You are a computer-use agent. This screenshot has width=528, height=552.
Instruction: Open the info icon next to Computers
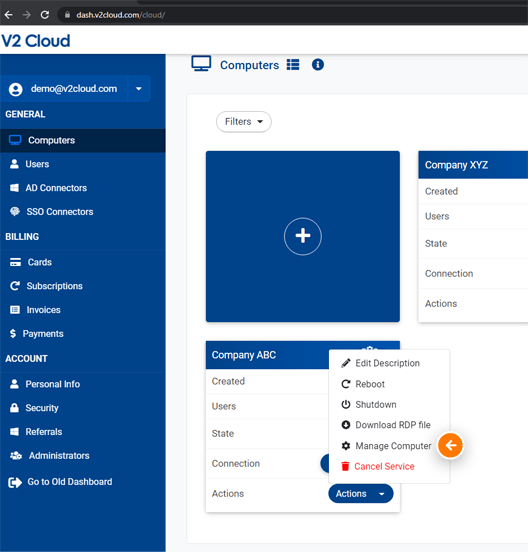pyautogui.click(x=318, y=65)
